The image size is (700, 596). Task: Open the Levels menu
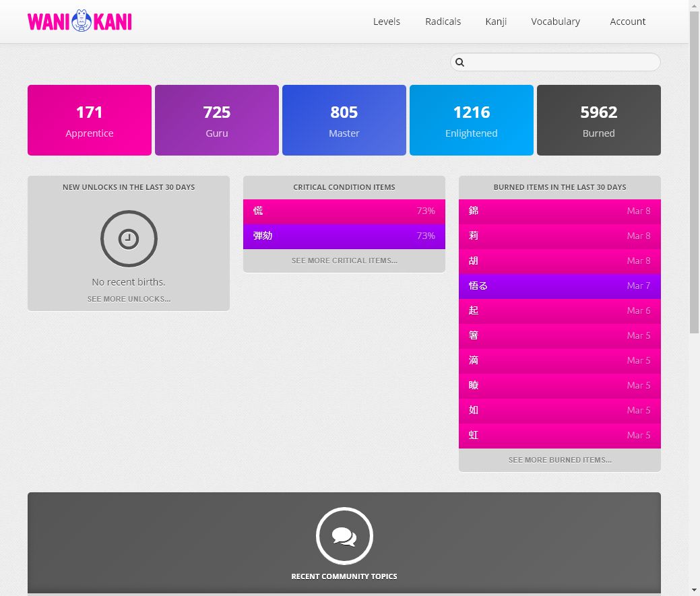coord(386,21)
